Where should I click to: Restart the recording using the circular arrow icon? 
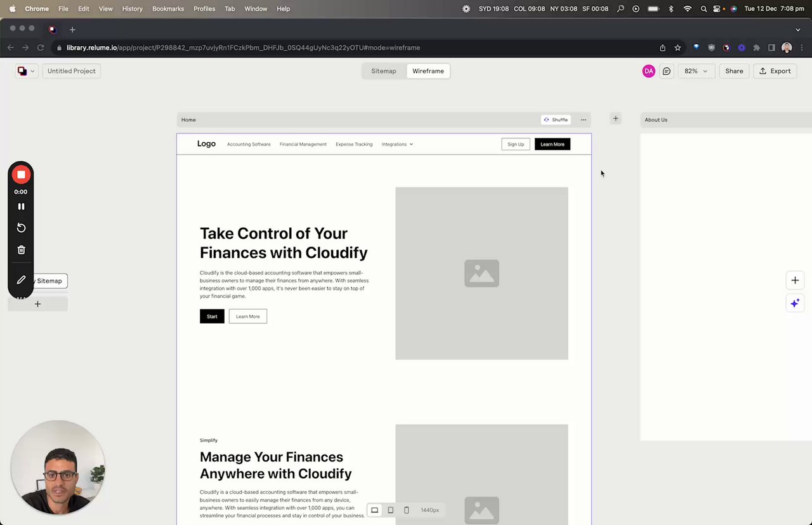coord(21,228)
